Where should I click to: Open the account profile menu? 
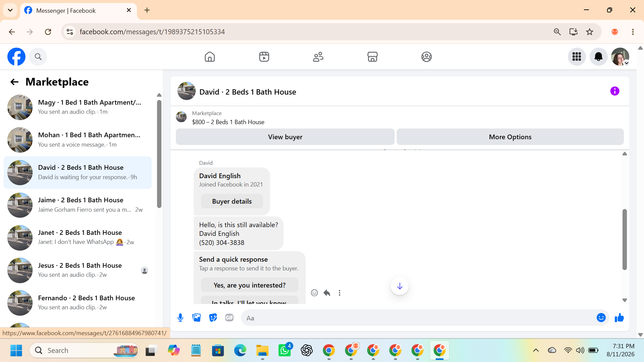point(620,57)
